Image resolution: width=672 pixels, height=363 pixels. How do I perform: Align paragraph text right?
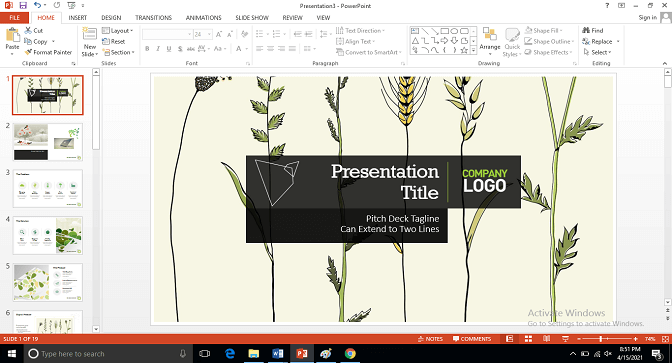click(x=281, y=48)
